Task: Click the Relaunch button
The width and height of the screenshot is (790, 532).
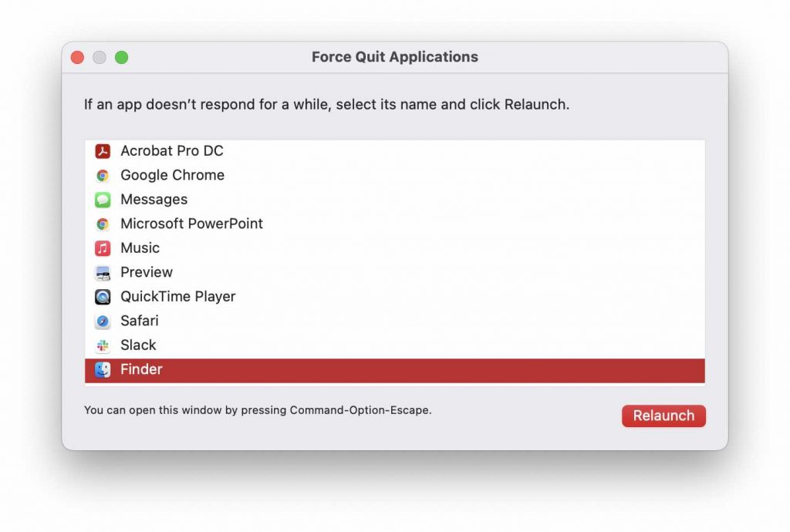Action: tap(663, 416)
